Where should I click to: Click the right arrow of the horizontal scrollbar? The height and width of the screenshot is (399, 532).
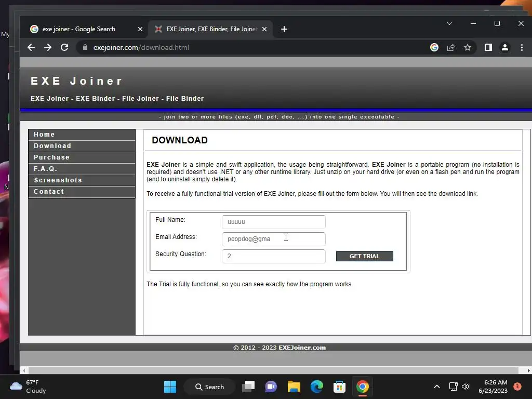(x=528, y=370)
